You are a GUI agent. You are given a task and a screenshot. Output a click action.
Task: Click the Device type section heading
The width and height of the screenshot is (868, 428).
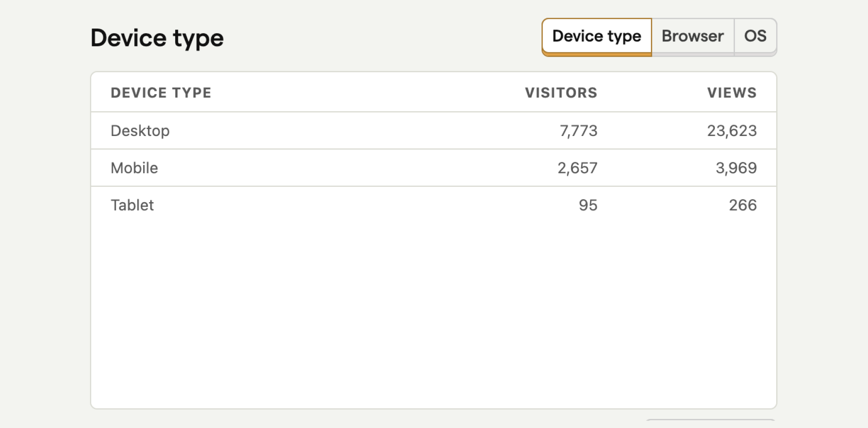(x=157, y=38)
